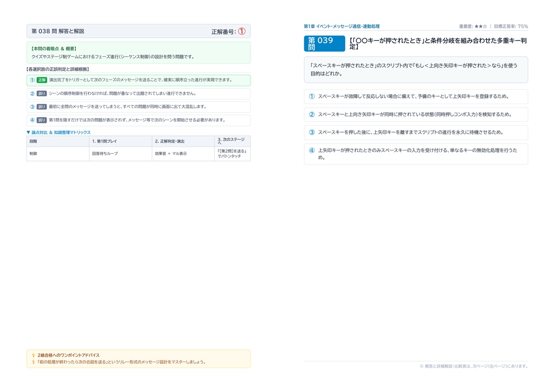
Task: Click explanation text 第1問を隠すだけでは
Action: click(137, 120)
